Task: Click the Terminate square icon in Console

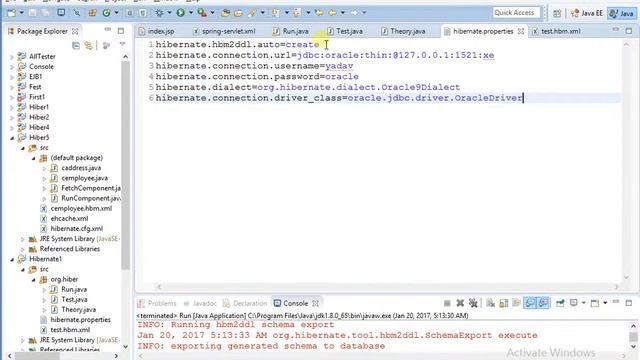Action: (447, 303)
